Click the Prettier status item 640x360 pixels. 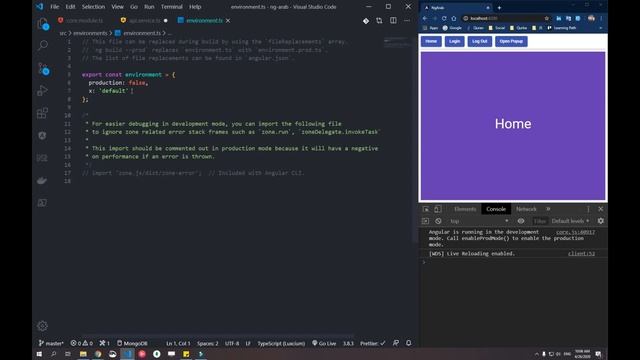click(x=372, y=343)
